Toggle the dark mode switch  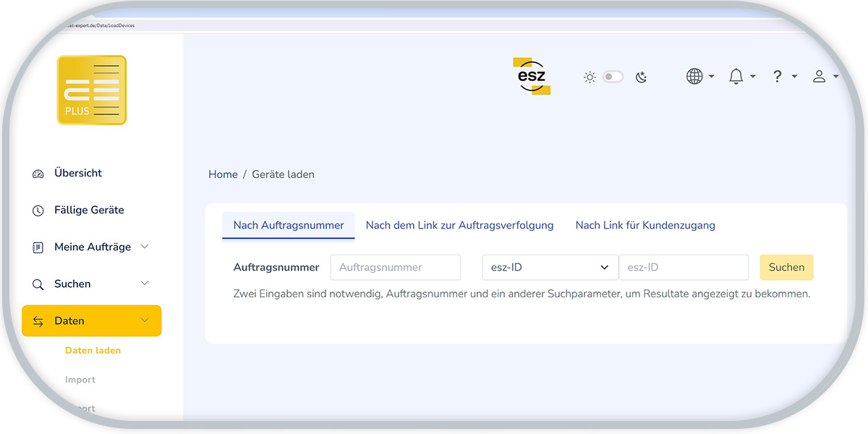pyautogui.click(x=613, y=76)
